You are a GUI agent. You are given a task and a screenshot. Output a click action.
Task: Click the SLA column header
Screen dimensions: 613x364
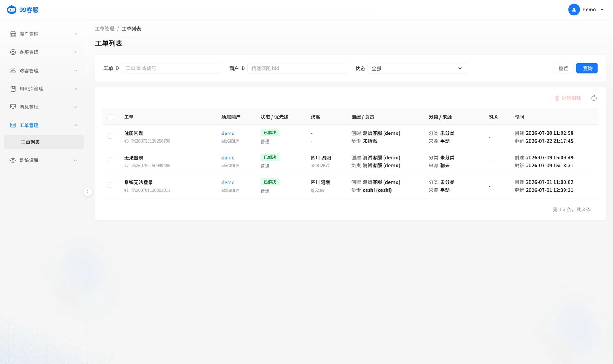tap(493, 117)
